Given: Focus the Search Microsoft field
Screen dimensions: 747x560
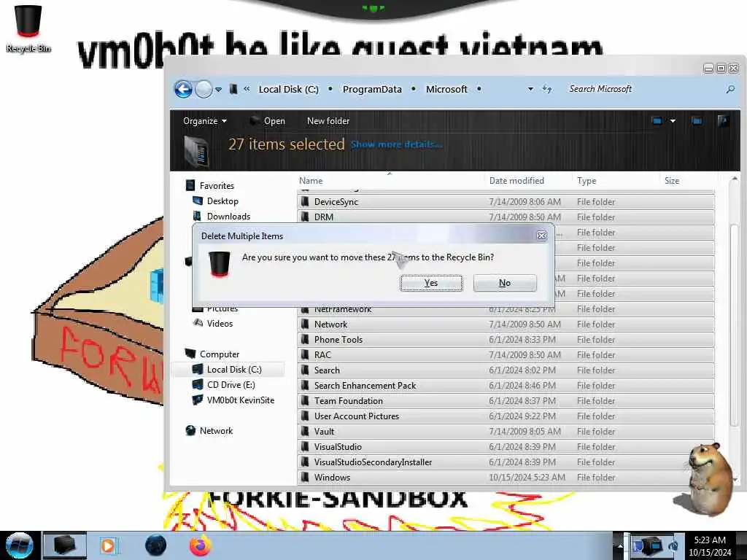Looking at the screenshot, I should [643, 89].
